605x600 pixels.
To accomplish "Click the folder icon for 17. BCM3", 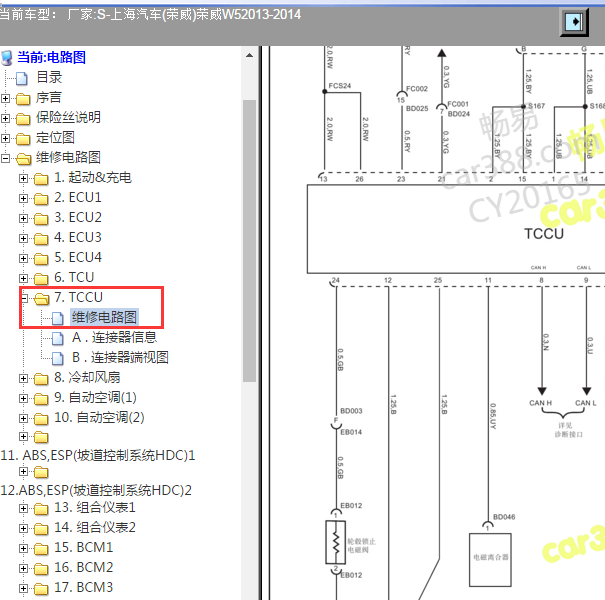I will [x=41, y=589].
